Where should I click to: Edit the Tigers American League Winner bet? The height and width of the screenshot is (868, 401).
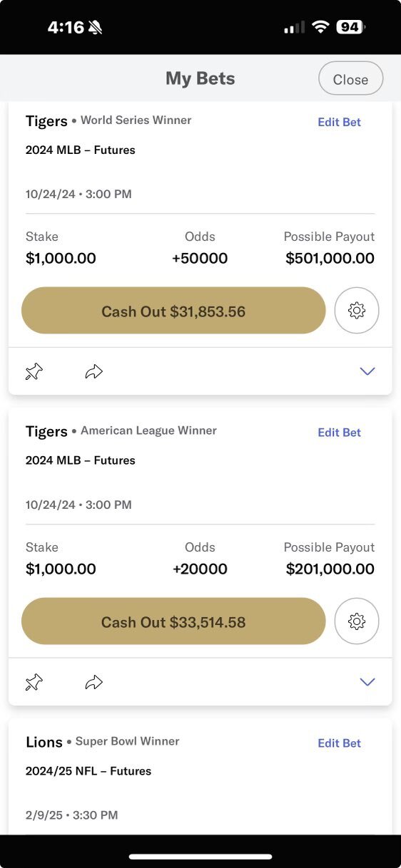pos(340,433)
